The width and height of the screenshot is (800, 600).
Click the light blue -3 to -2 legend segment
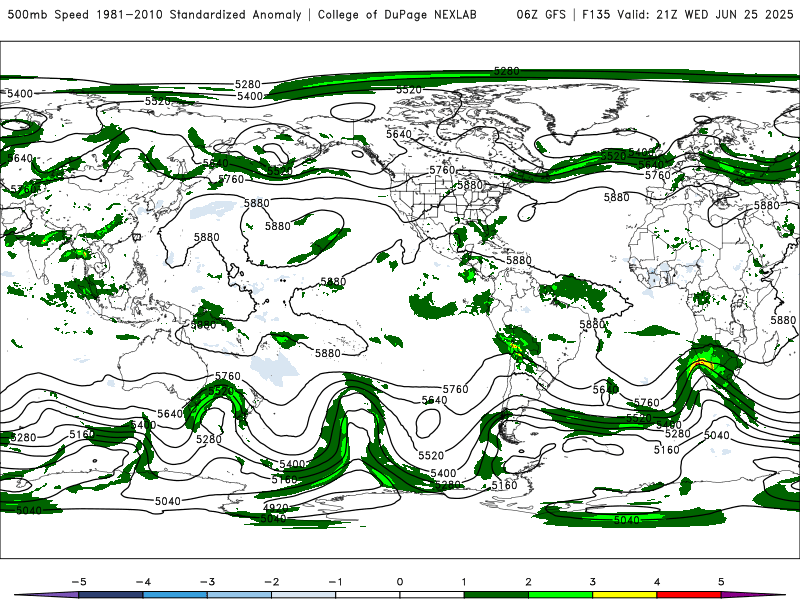tap(239, 595)
